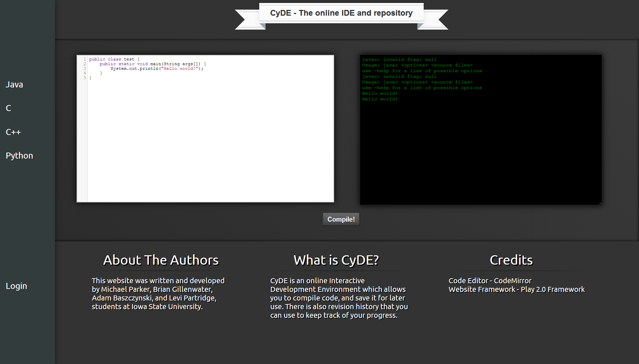Place cursor on the System.out.println line
The image size is (639, 364).
click(x=156, y=68)
